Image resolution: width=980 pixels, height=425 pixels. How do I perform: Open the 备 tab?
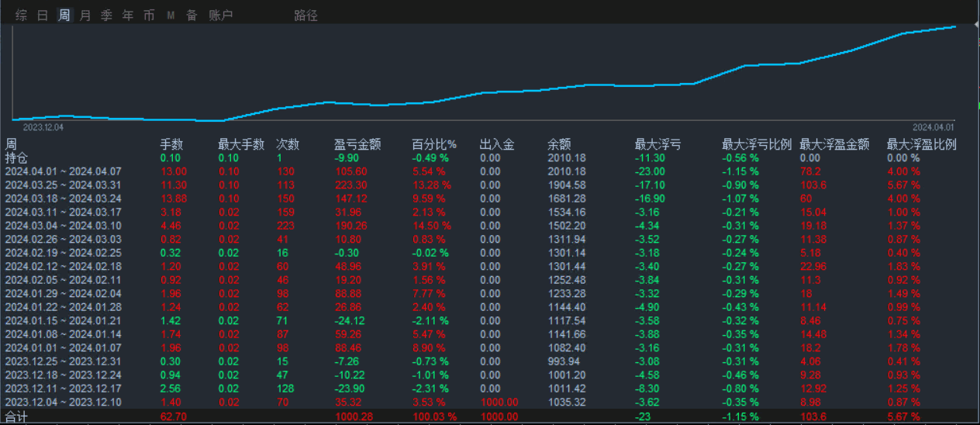[192, 16]
